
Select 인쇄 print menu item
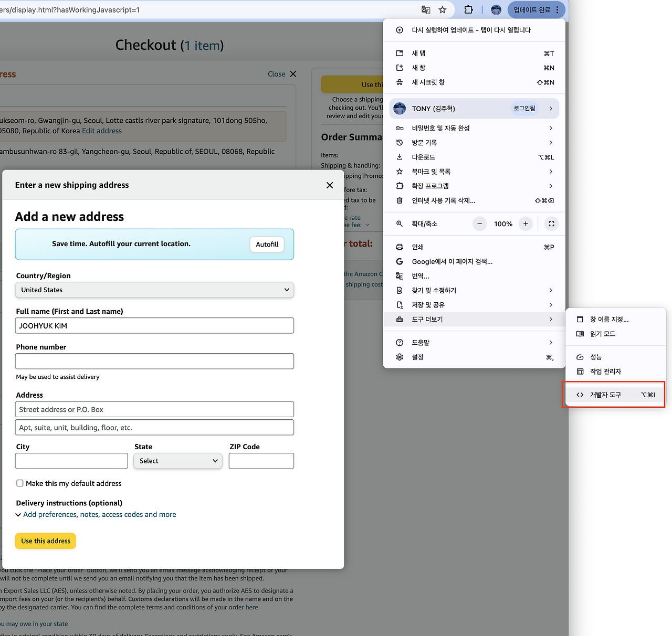(474, 247)
